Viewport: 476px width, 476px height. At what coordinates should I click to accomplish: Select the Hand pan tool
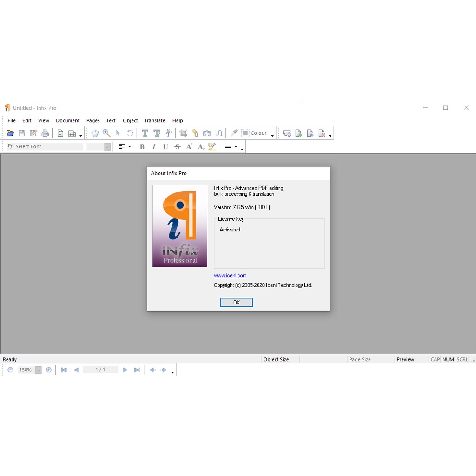click(x=95, y=133)
